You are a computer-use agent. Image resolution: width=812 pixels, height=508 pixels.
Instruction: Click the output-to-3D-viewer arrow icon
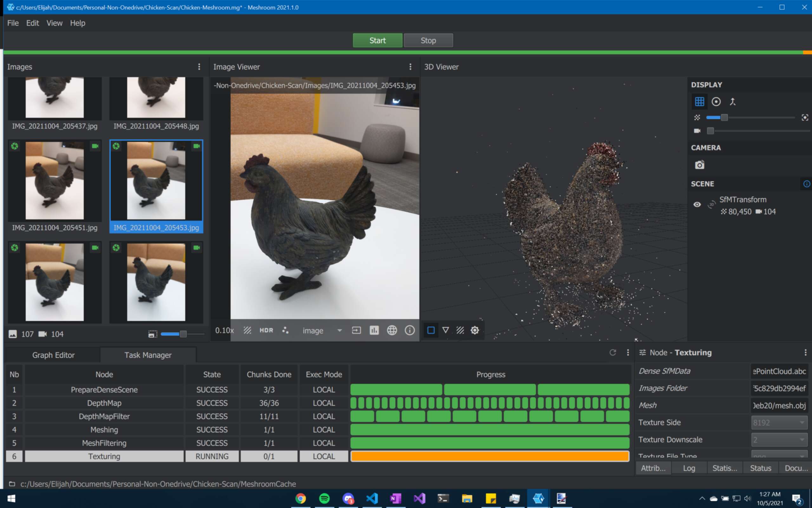point(356,330)
